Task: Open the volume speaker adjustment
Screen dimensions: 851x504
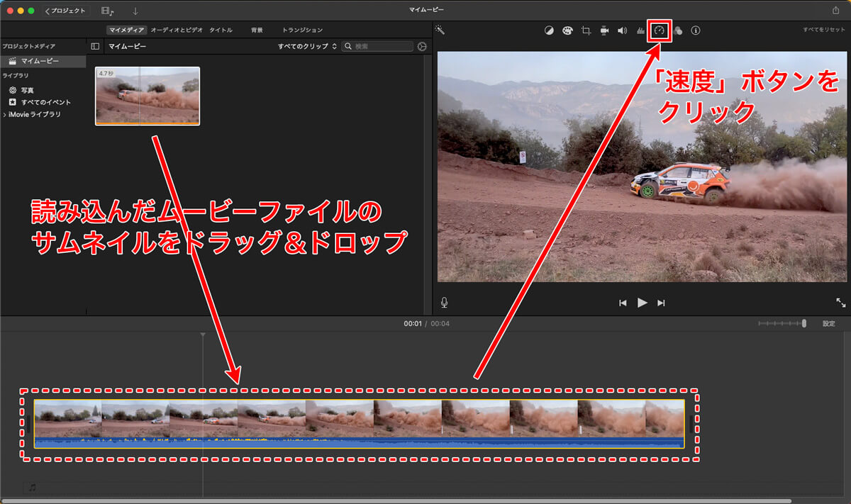Action: click(622, 30)
